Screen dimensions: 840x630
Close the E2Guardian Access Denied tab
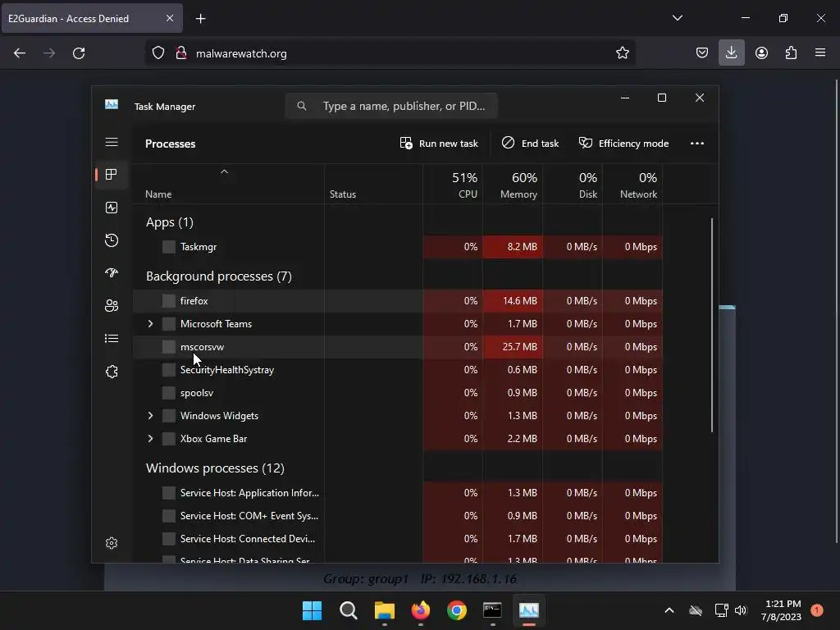coord(169,18)
